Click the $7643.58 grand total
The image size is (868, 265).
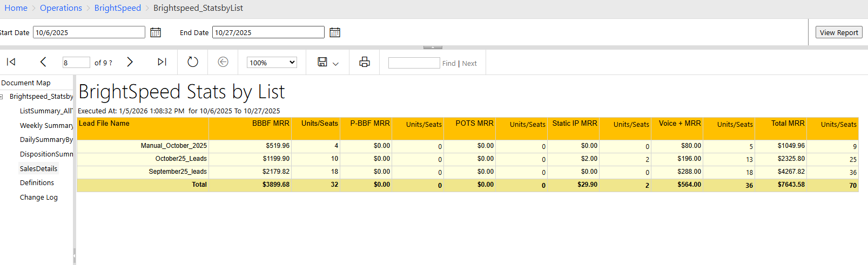(x=791, y=185)
